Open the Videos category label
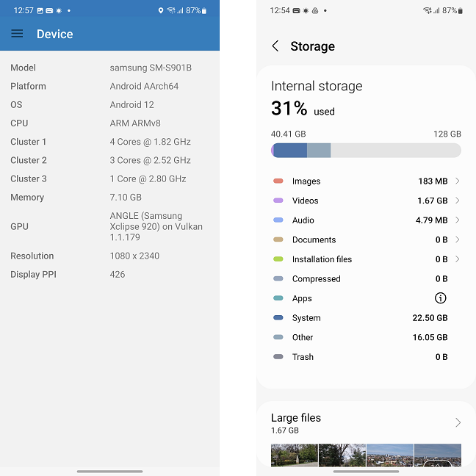 [305, 201]
